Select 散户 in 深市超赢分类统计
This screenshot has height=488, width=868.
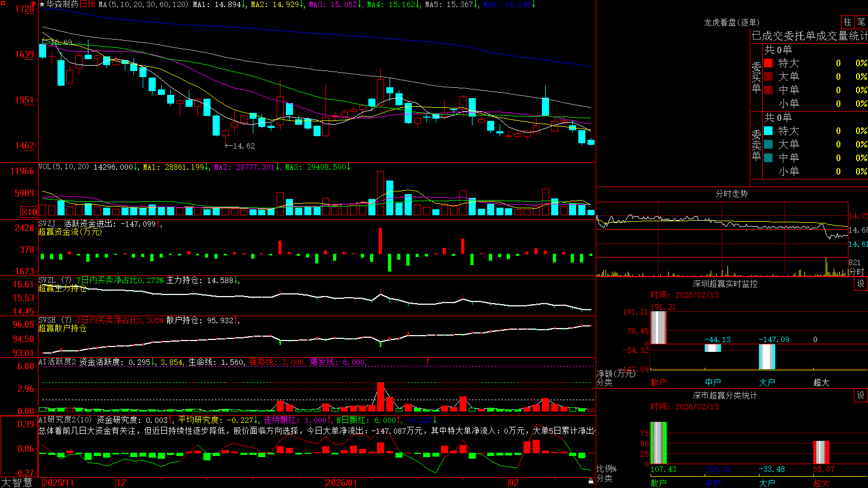click(659, 483)
